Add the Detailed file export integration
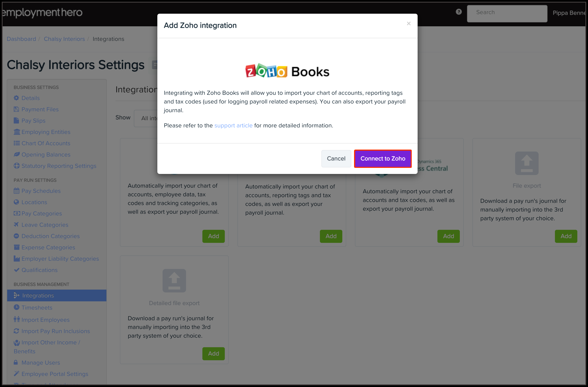 tap(213, 354)
